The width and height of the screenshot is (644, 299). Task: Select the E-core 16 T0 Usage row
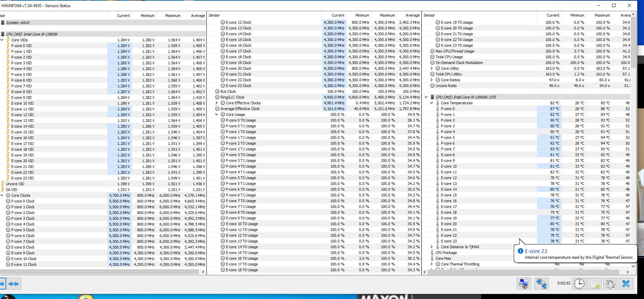[x=314, y=258]
